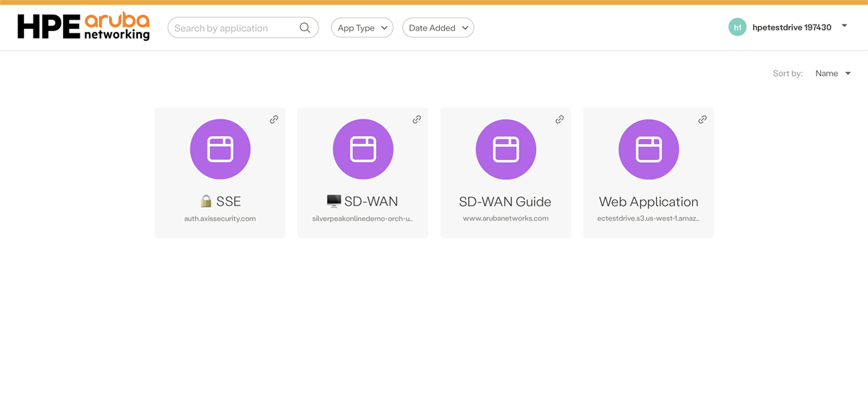Open the Date Added dropdown
The width and height of the screenshot is (868, 416).
438,27
